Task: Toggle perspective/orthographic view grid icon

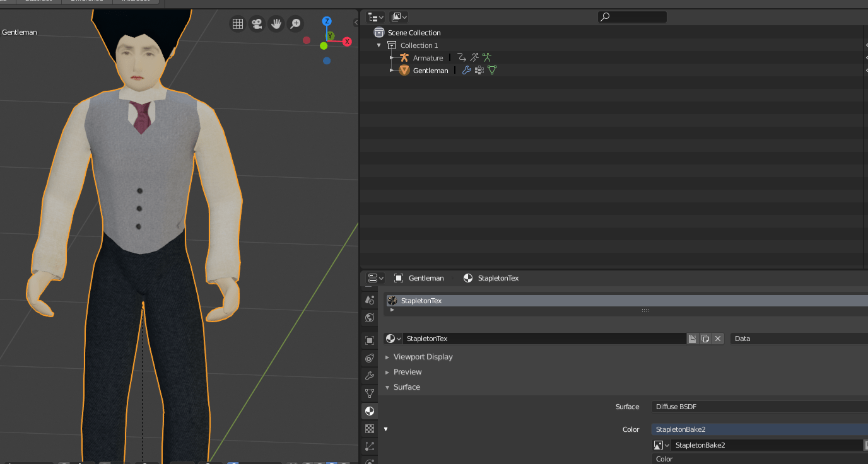Action: (238, 24)
